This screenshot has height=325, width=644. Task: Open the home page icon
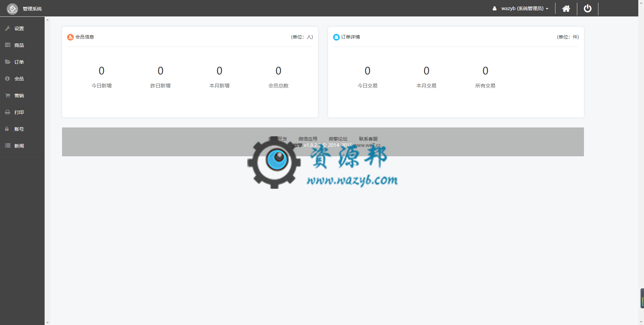[566, 8]
